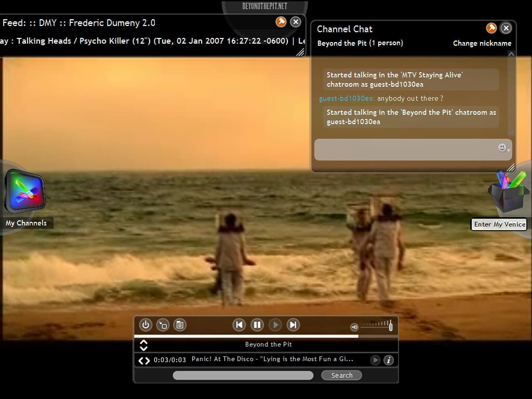This screenshot has width=532, height=399.
Task: Pin the Feed panel with orange icon
Action: 281,22
